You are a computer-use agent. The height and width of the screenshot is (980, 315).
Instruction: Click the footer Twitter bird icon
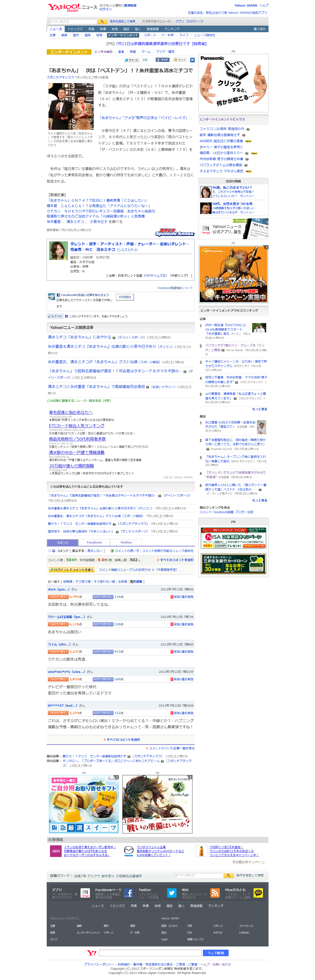pyautogui.click(x=172, y=892)
